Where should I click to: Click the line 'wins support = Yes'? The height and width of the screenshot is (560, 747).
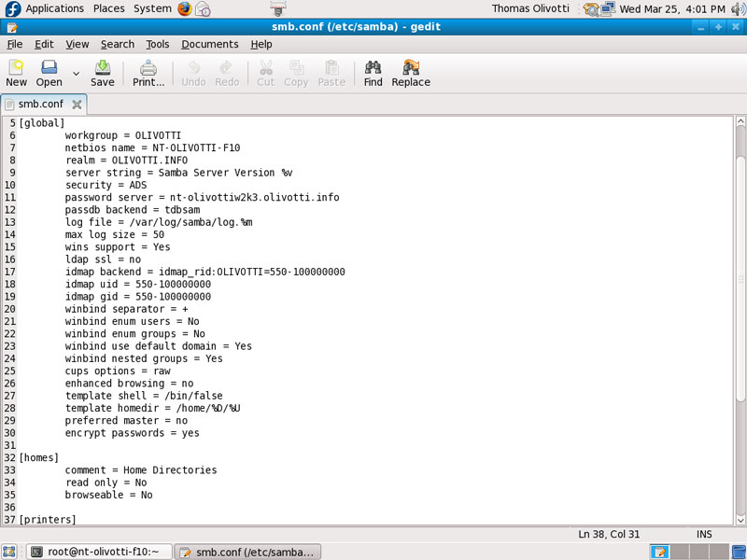pos(118,246)
